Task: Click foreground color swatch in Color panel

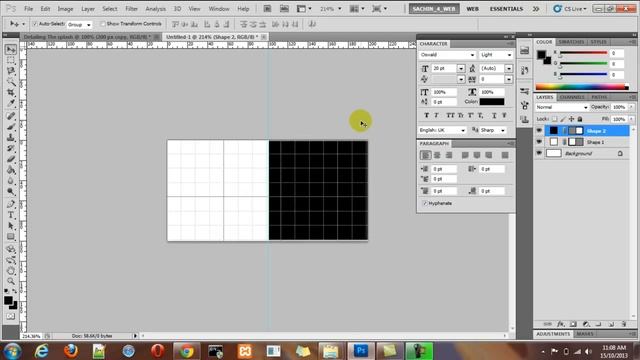Action: (x=541, y=54)
